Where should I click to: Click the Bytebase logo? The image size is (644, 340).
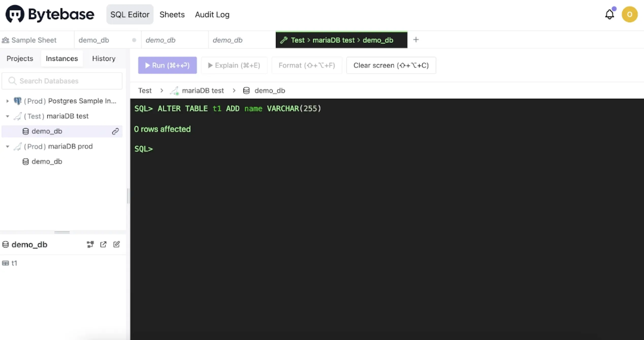coord(50,14)
